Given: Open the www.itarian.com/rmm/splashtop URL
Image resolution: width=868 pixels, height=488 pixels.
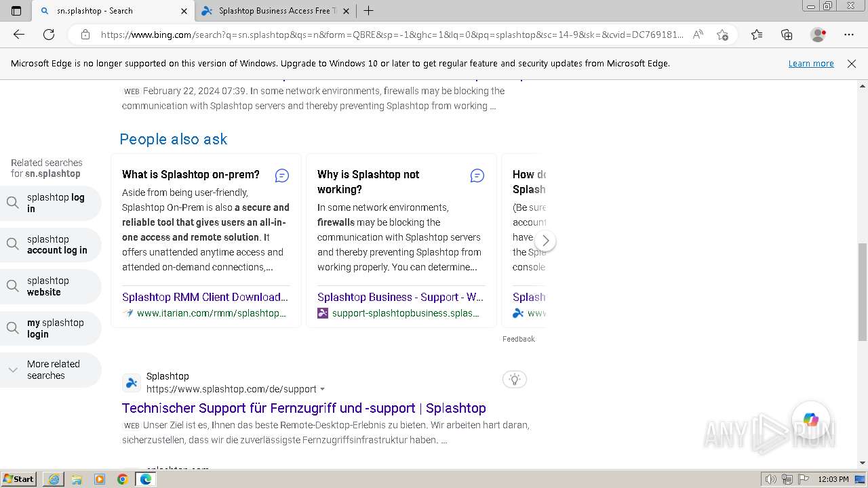Looking at the screenshot, I should tap(212, 313).
